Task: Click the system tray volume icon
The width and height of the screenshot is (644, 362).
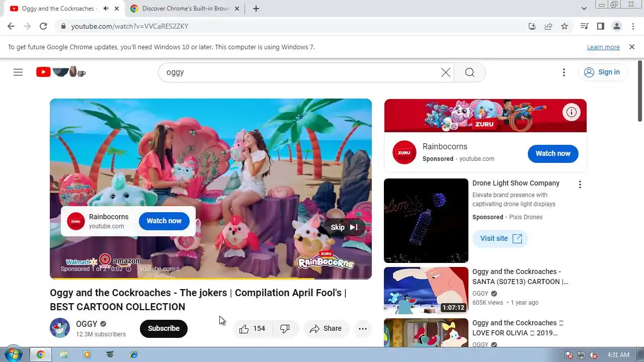Action: 593,355
